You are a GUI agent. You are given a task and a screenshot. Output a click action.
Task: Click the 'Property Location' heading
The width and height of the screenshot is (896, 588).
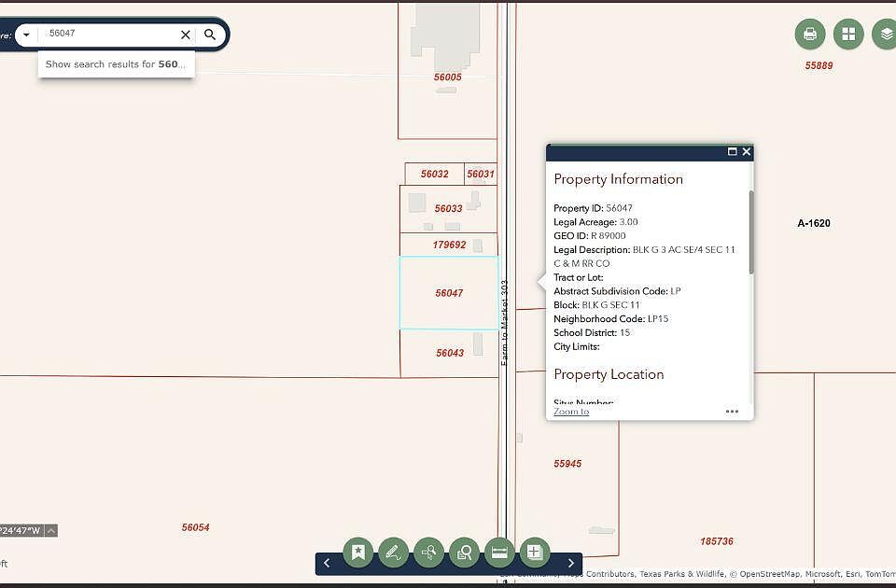[609, 374]
